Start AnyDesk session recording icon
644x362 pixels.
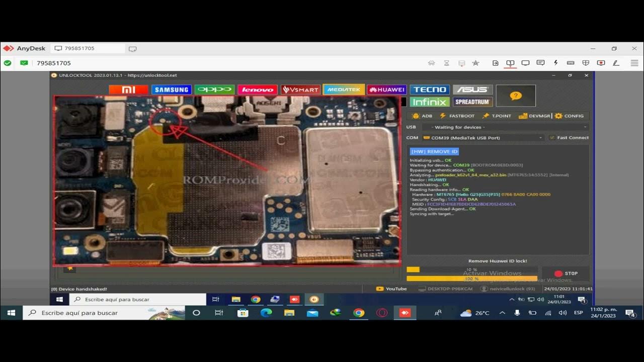click(601, 63)
